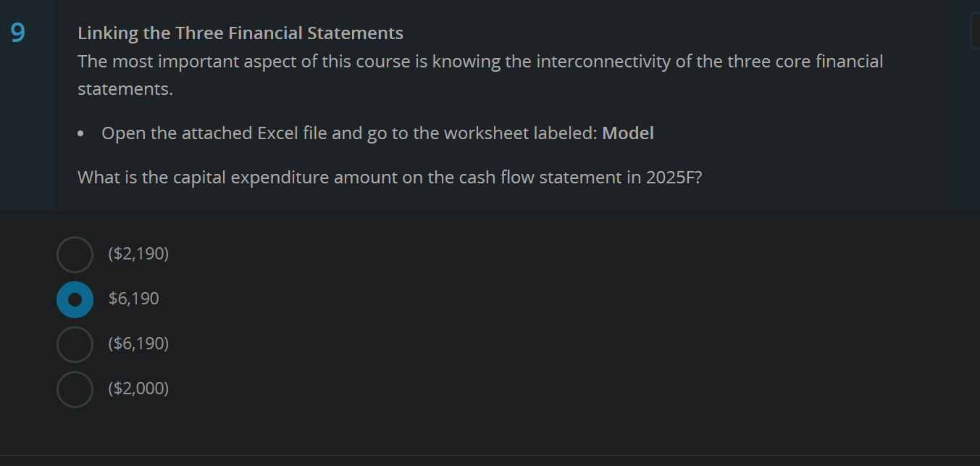The width and height of the screenshot is (980, 466).
Task: Click the ($2,190) answer label text
Action: pyautogui.click(x=139, y=254)
